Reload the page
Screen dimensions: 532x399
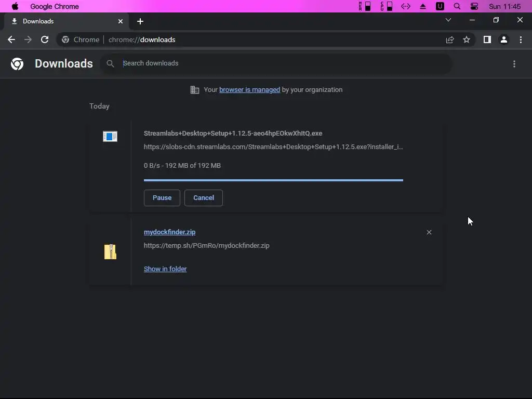(45, 39)
